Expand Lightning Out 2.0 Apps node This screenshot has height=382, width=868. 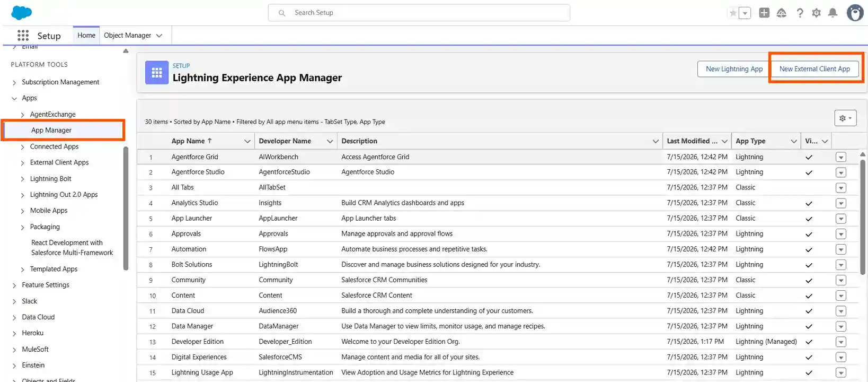tap(22, 195)
